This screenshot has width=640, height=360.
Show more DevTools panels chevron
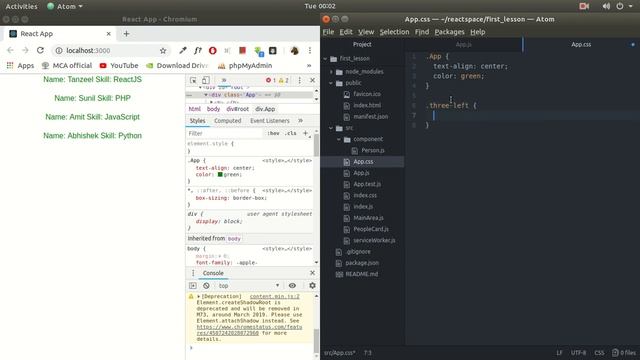point(224,80)
